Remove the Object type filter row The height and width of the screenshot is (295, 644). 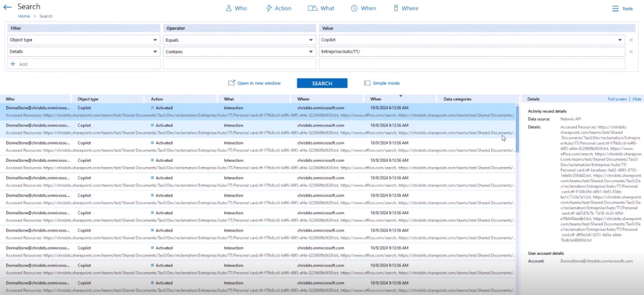[x=631, y=40]
